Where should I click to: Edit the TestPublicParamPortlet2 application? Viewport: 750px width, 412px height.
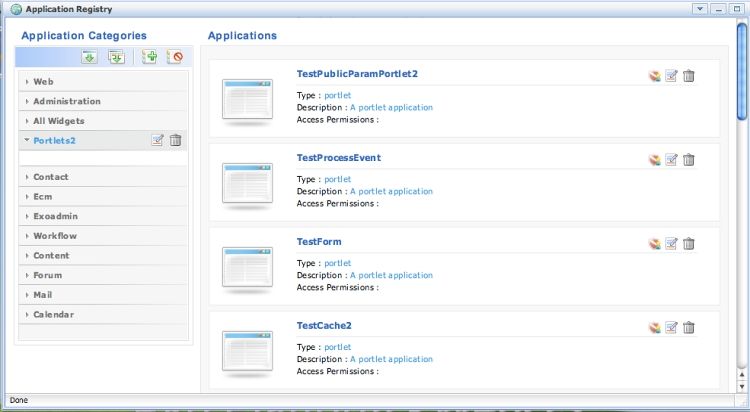[672, 76]
